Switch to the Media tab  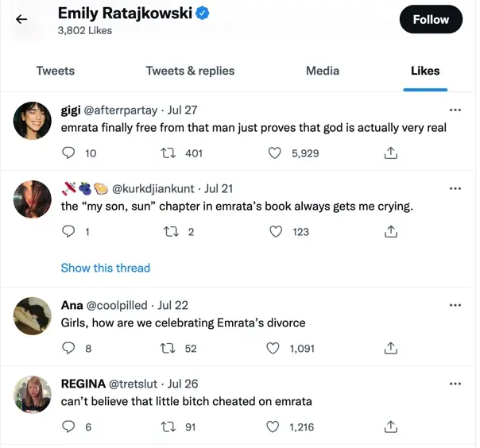(323, 71)
